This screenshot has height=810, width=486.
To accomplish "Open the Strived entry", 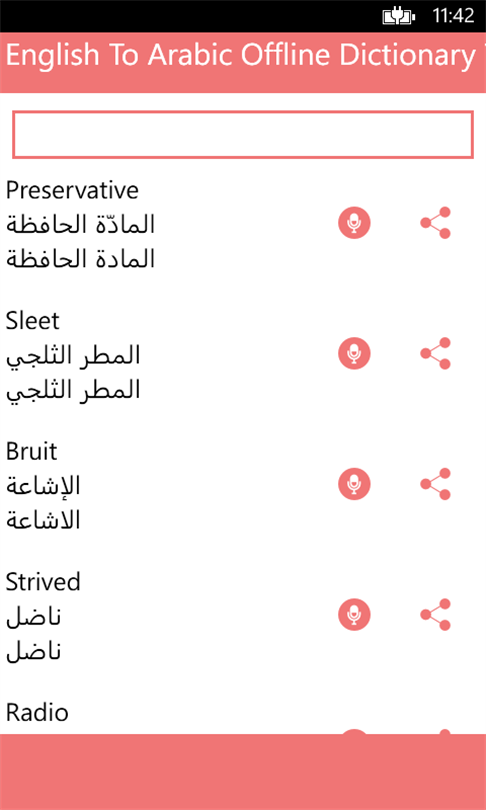I will tap(43, 582).
